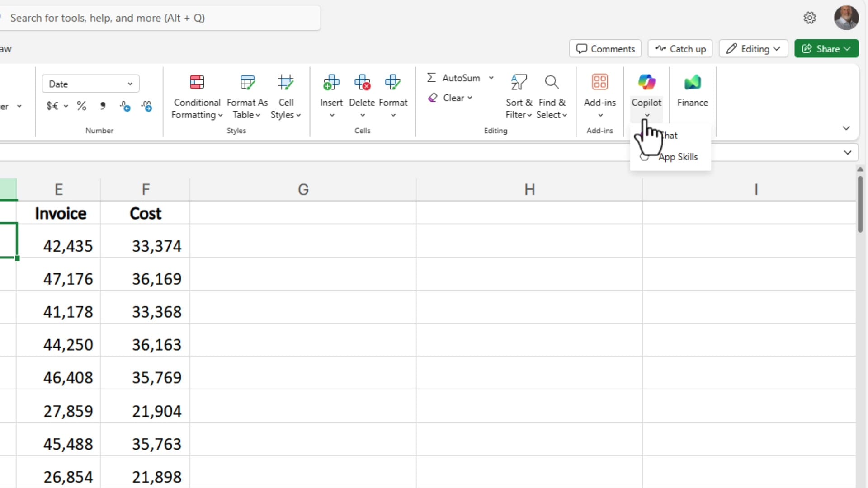Screen dimensions: 868x488
Task: Open the Date number format dropdown
Action: [x=129, y=84]
